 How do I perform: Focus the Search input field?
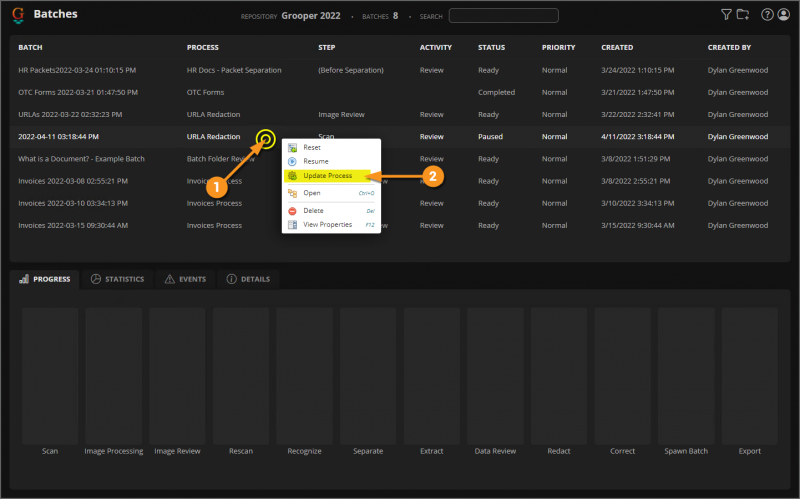tap(504, 16)
